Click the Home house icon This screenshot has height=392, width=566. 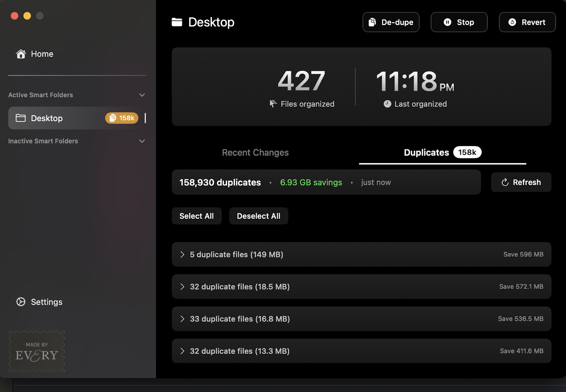coord(21,54)
